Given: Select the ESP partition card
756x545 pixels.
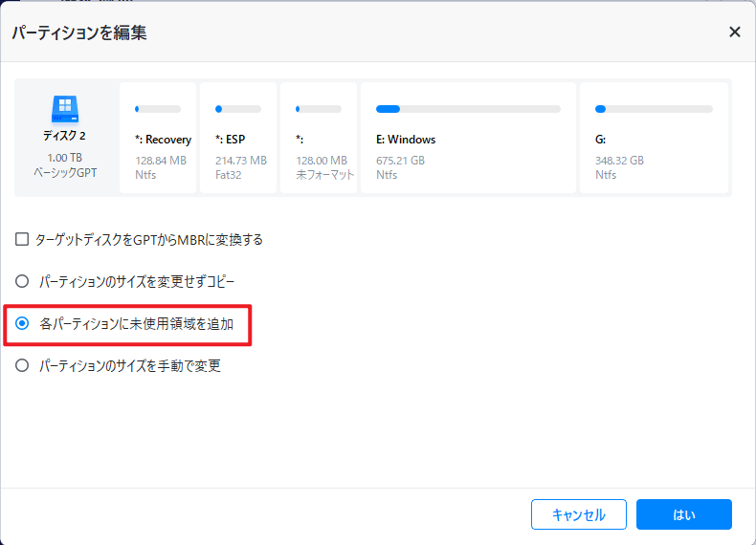Looking at the screenshot, I should coord(238,138).
